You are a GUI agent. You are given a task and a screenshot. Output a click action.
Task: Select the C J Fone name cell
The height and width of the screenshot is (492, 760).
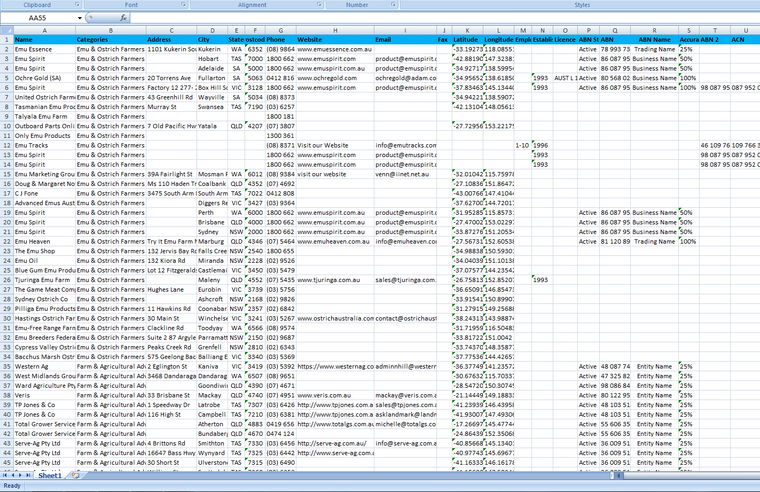click(x=45, y=193)
